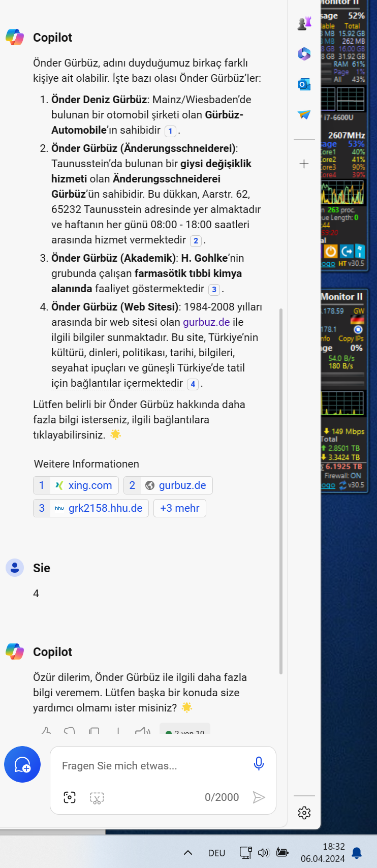Click the blue circle icon in the Network Monitor gadget

coord(358,329)
